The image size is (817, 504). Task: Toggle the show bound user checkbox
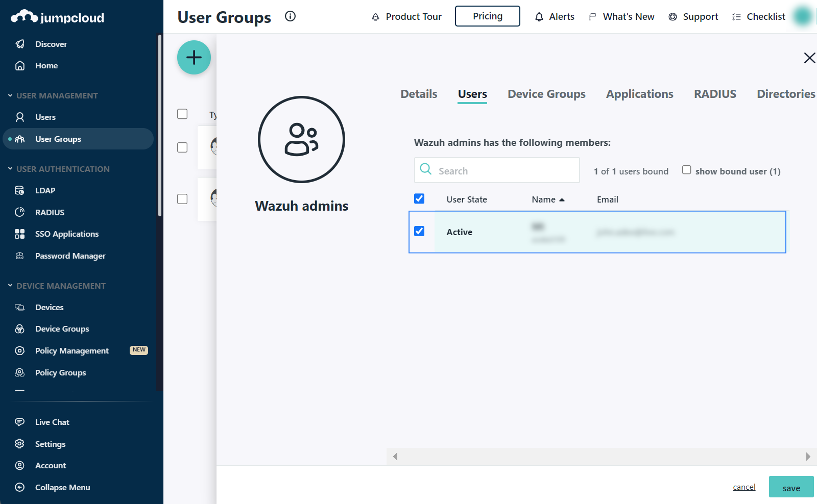pos(687,170)
